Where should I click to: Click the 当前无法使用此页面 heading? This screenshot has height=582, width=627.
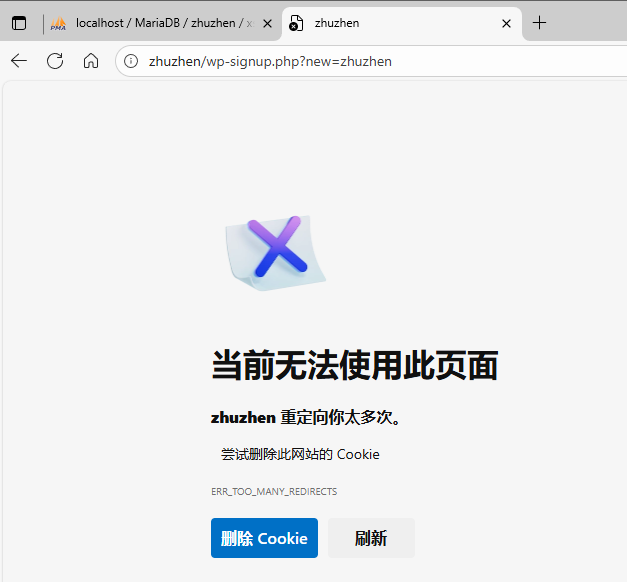[354, 366]
